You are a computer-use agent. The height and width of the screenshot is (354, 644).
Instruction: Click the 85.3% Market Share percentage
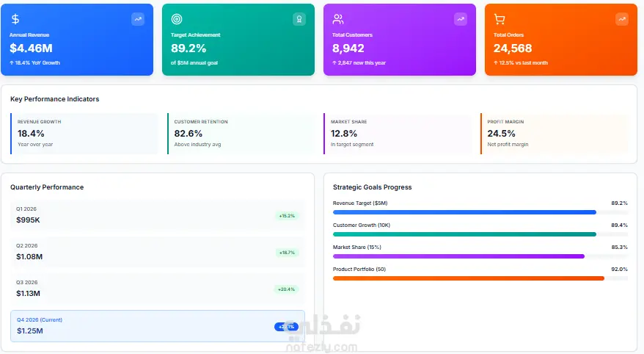click(x=619, y=247)
